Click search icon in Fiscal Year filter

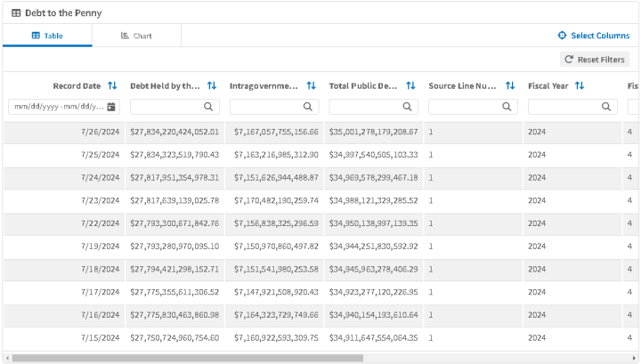pos(606,107)
